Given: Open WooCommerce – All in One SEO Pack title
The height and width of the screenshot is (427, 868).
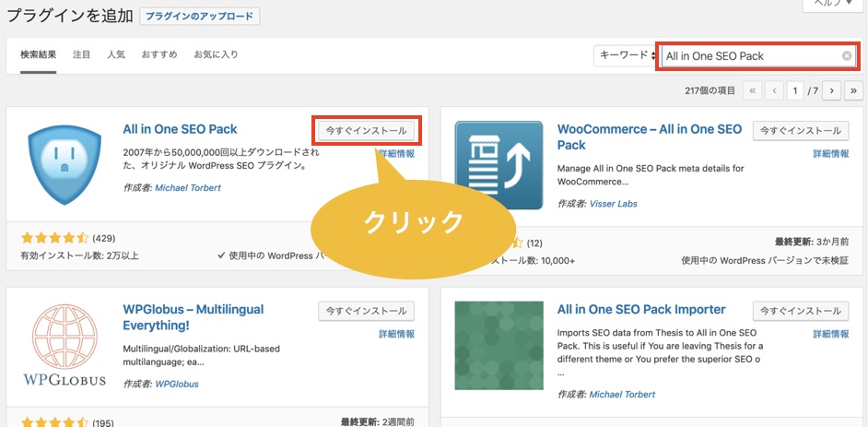Looking at the screenshot, I should coord(650,136).
